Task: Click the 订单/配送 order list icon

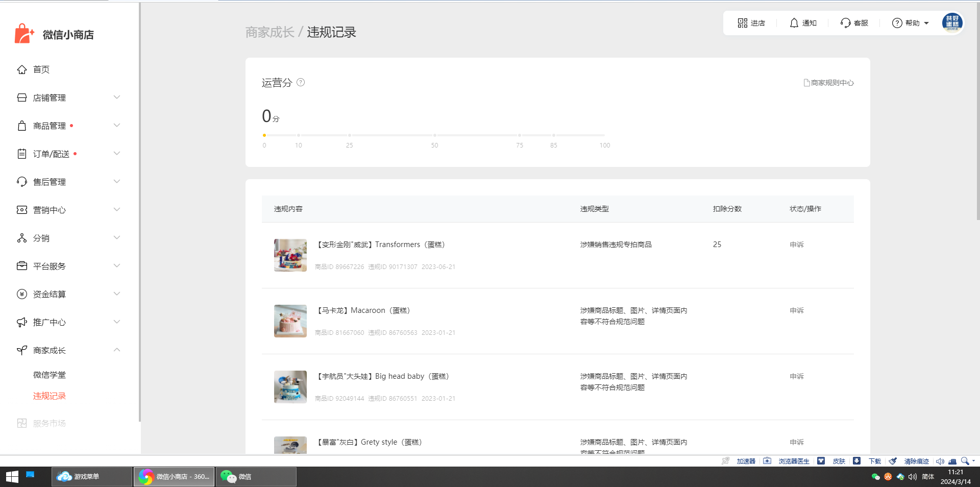Action: point(22,154)
